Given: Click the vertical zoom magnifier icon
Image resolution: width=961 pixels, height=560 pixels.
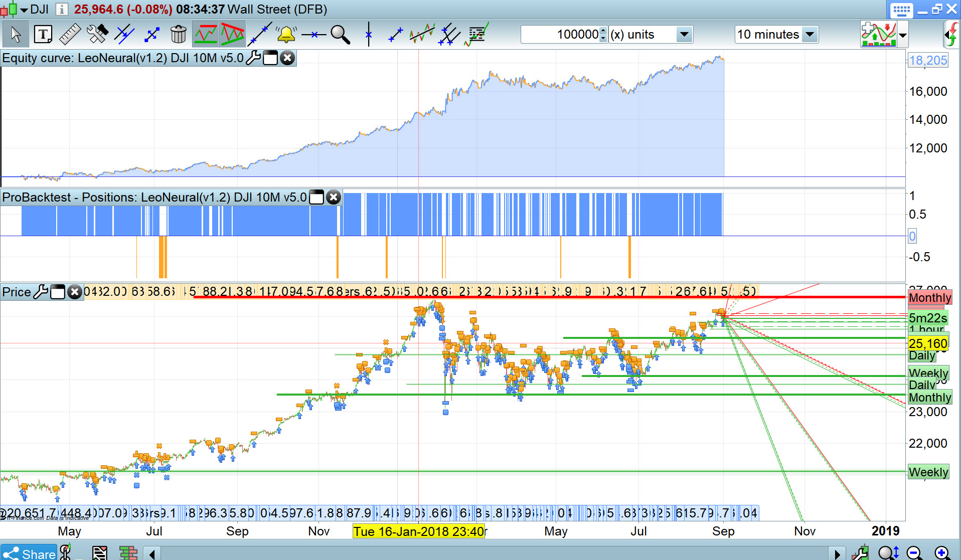Looking at the screenshot, I should pyautogui.click(x=888, y=552).
